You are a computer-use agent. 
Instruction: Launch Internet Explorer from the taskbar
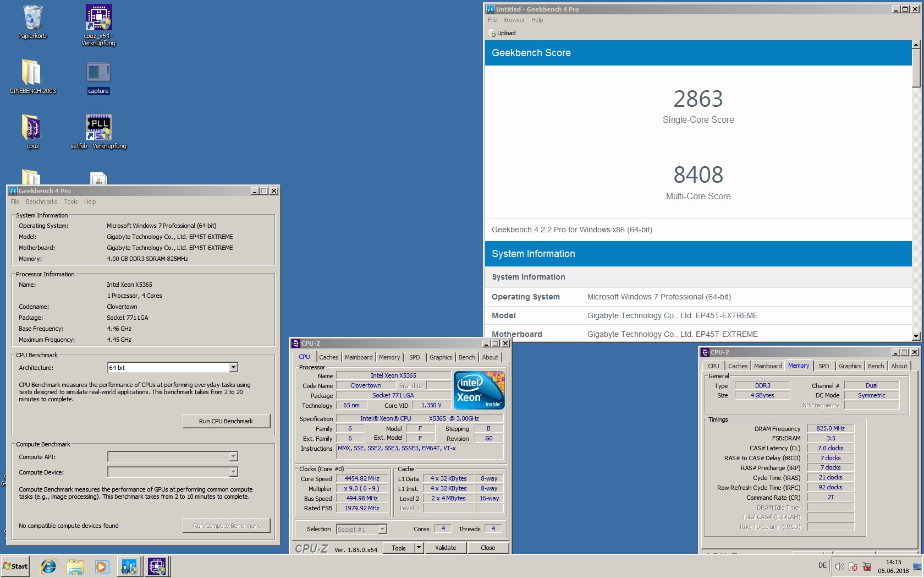[48, 566]
